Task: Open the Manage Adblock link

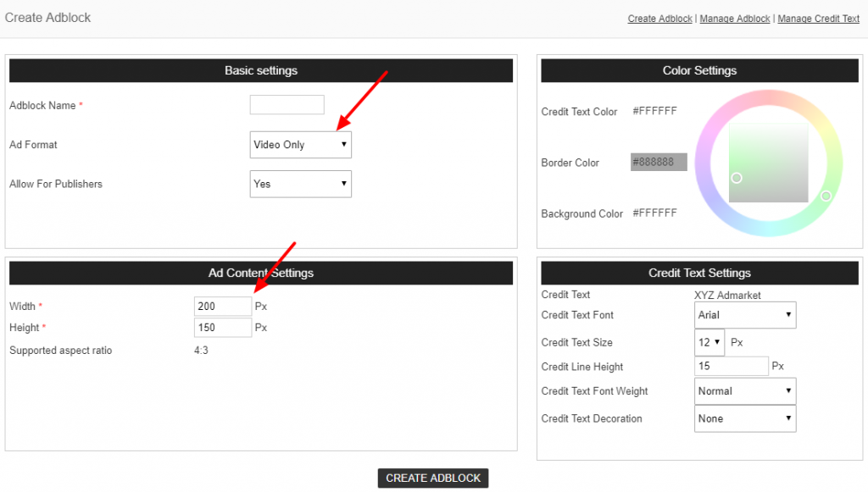Action: click(x=735, y=19)
